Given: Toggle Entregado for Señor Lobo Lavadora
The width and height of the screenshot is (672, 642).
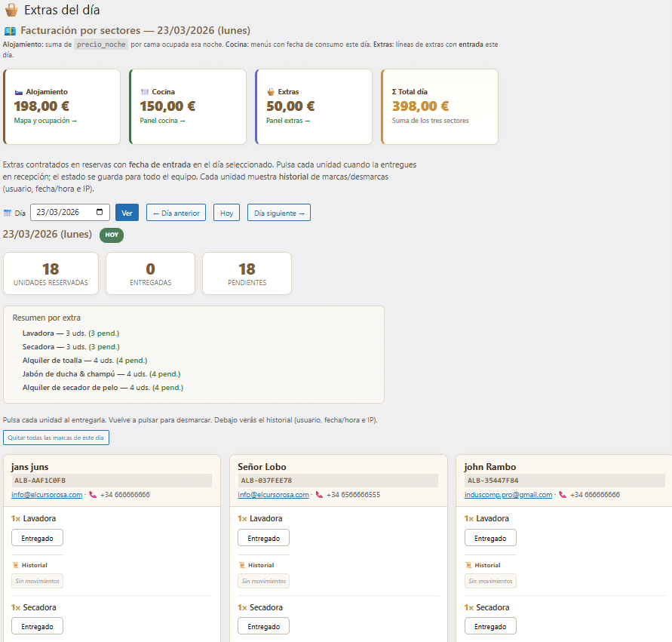Looking at the screenshot, I should pos(263,538).
